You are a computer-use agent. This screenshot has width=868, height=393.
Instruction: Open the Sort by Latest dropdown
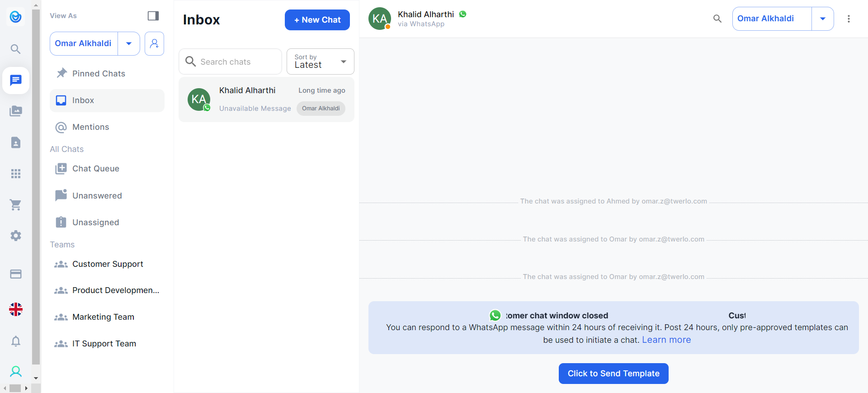[320, 62]
